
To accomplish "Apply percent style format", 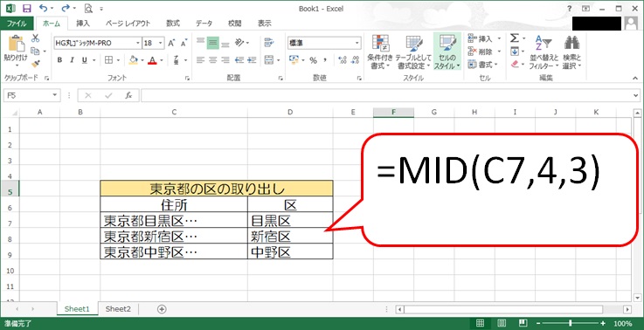I will [314, 60].
